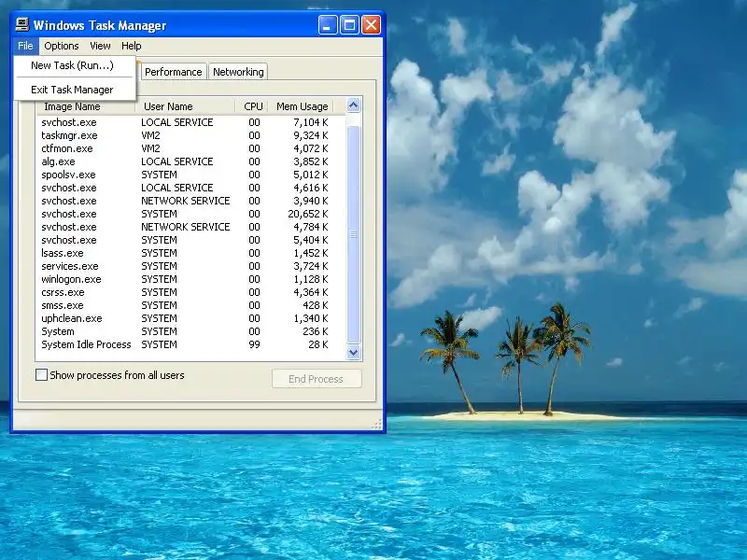Sort by Image Name column header
The image size is (747, 560).
coord(86,106)
